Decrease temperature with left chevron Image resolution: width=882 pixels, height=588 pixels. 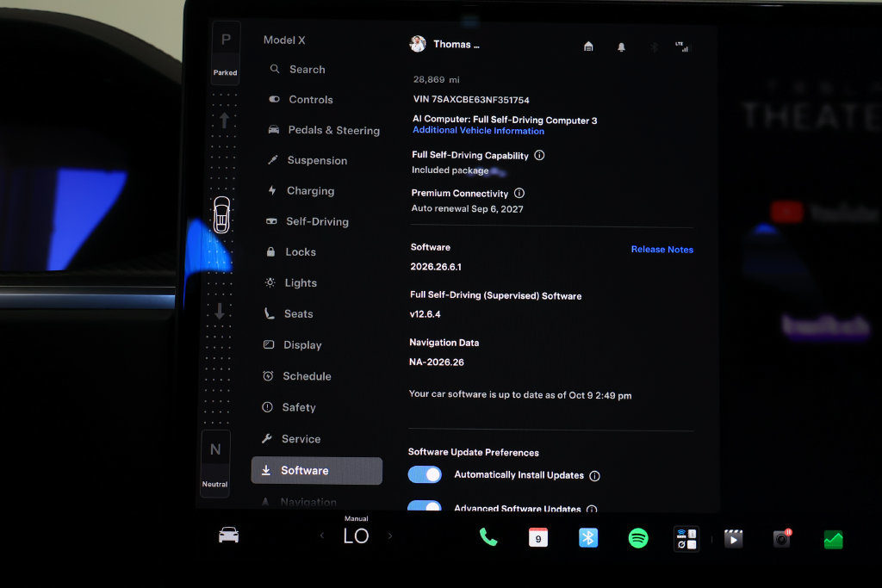pyautogui.click(x=322, y=535)
